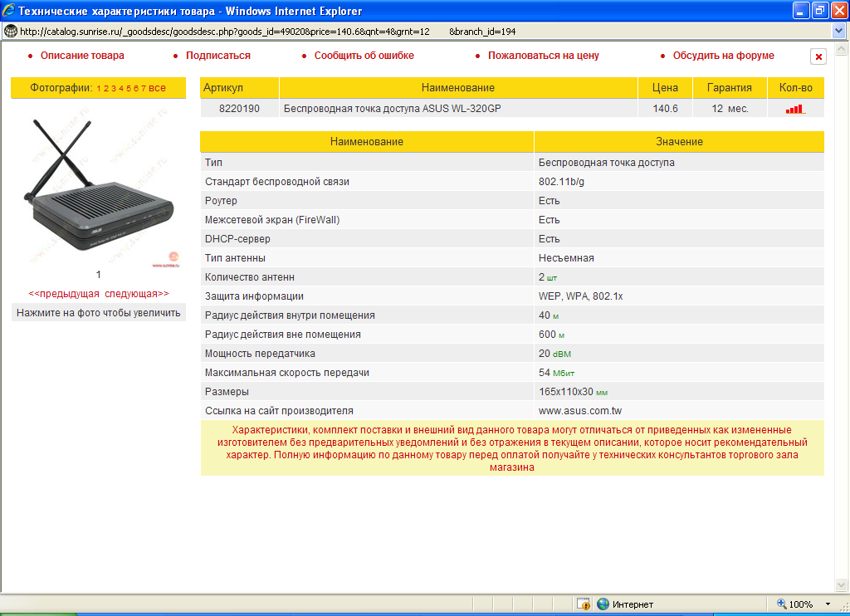Show photo number 3
The height and width of the screenshot is (616, 850).
click(x=114, y=88)
